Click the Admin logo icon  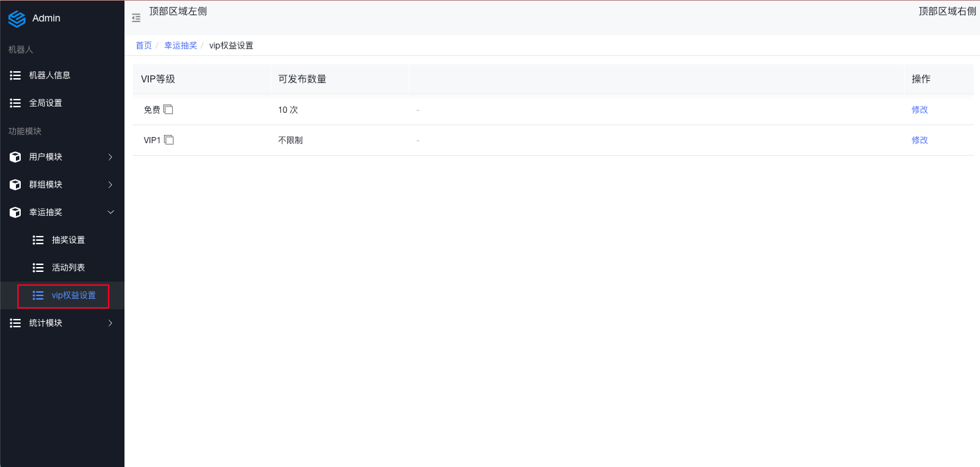point(17,19)
